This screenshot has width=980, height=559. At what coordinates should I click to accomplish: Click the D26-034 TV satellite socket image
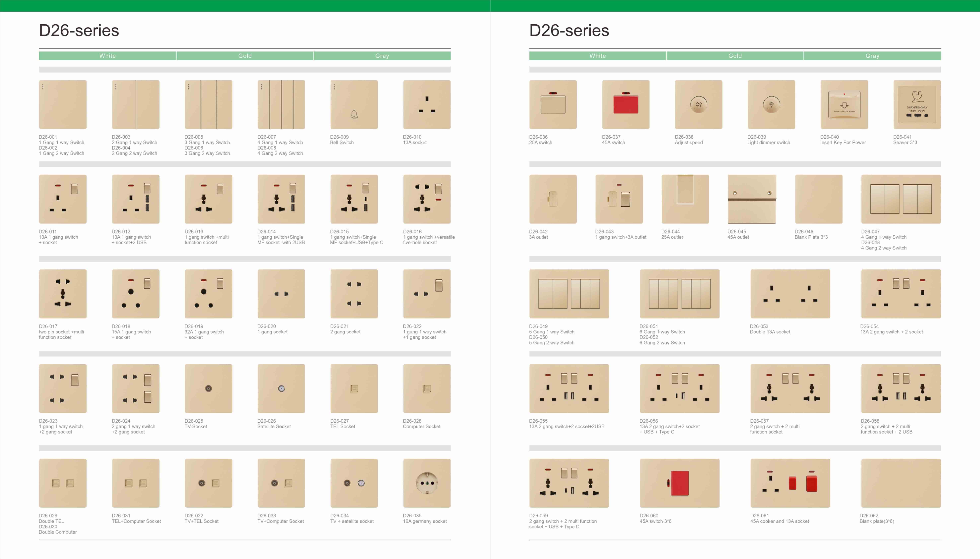[354, 483]
